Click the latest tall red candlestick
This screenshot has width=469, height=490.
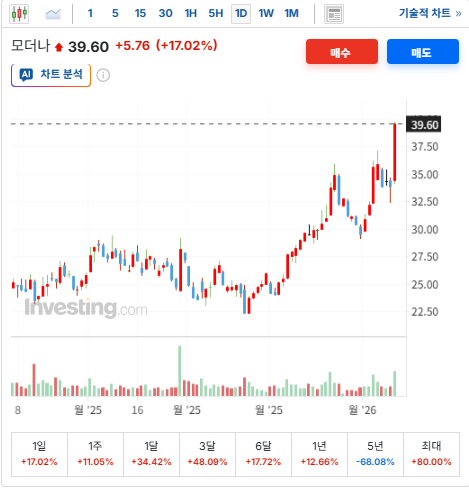tap(395, 152)
